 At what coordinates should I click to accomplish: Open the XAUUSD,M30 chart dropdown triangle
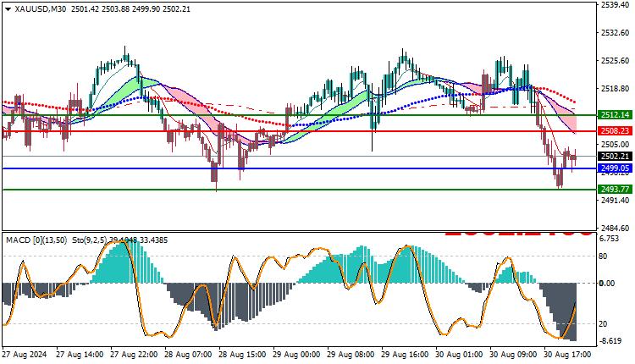pyautogui.click(x=8, y=9)
